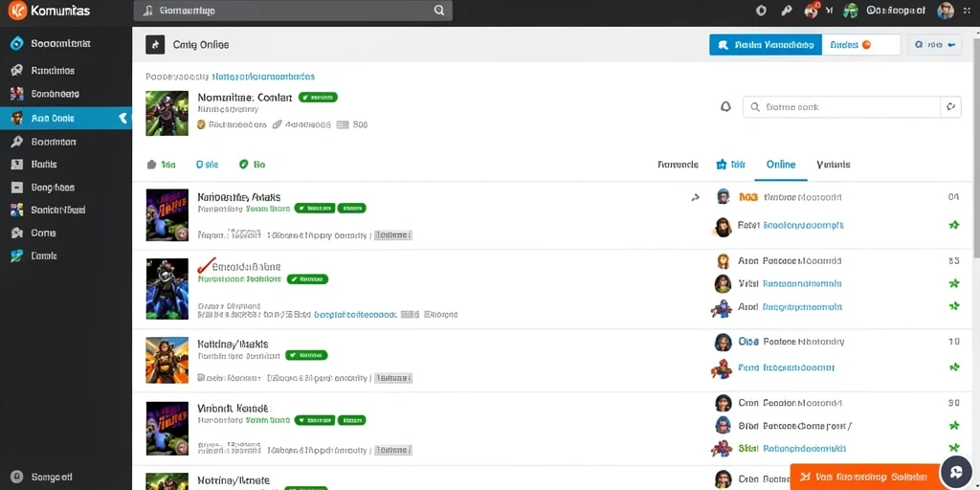Viewport: 980px width, 490px height.
Task: Click the blue primary button in the header
Action: (766, 45)
